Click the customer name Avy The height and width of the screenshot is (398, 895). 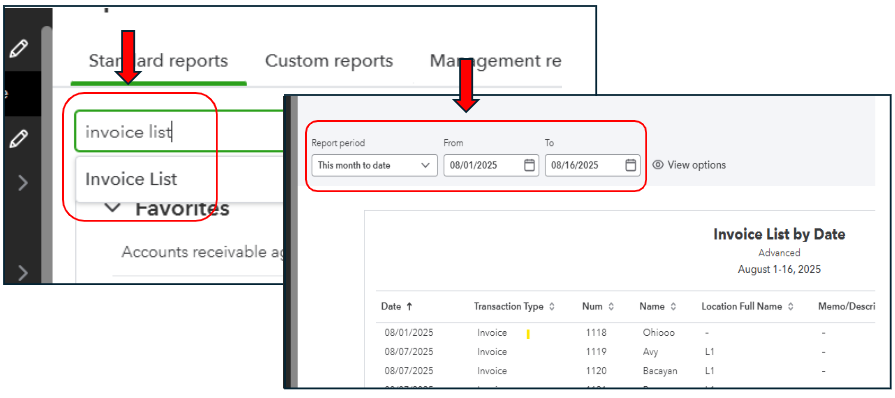coord(650,352)
